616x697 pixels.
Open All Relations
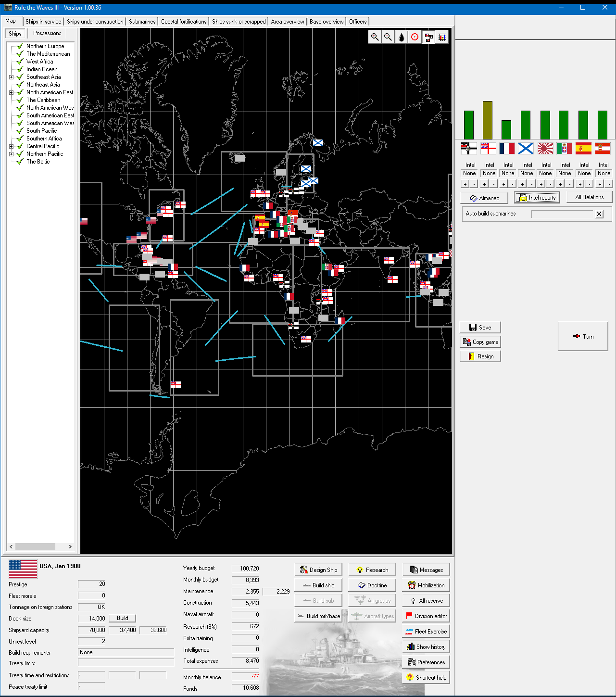click(x=589, y=197)
